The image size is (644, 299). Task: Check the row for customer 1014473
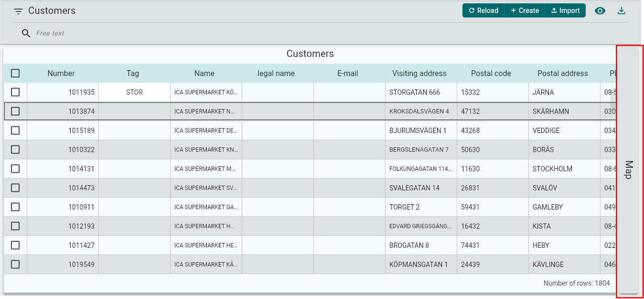[15, 188]
